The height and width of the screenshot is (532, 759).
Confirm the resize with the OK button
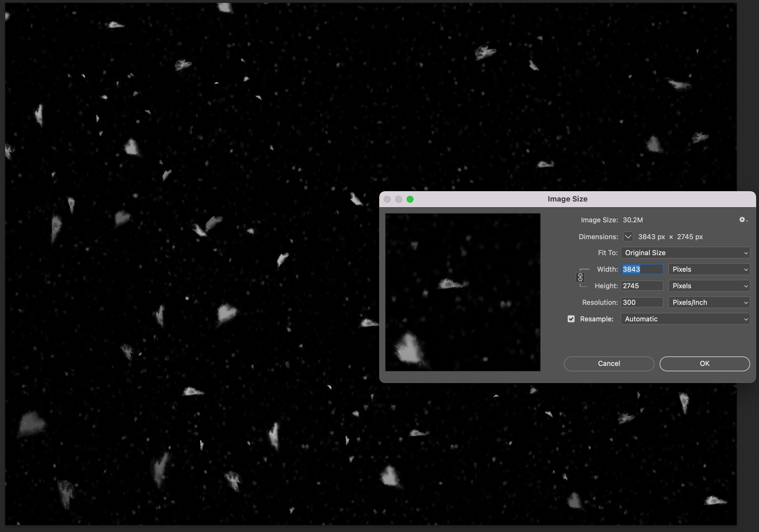pos(704,363)
